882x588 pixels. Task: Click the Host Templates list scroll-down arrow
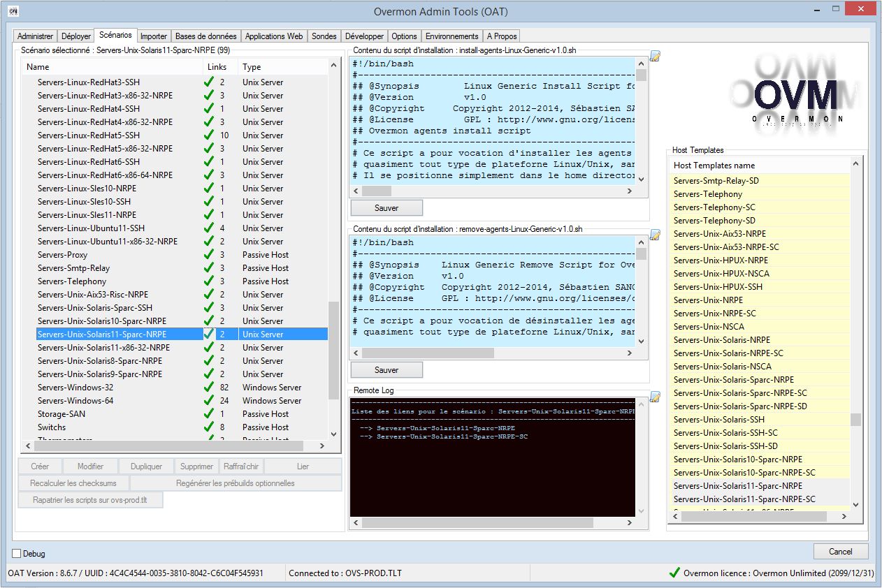click(856, 505)
